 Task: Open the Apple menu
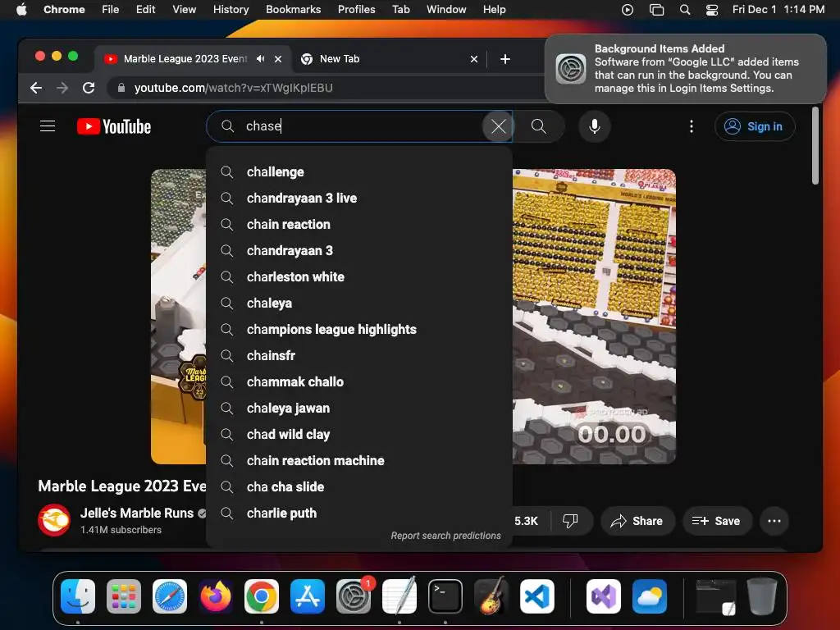[21, 9]
